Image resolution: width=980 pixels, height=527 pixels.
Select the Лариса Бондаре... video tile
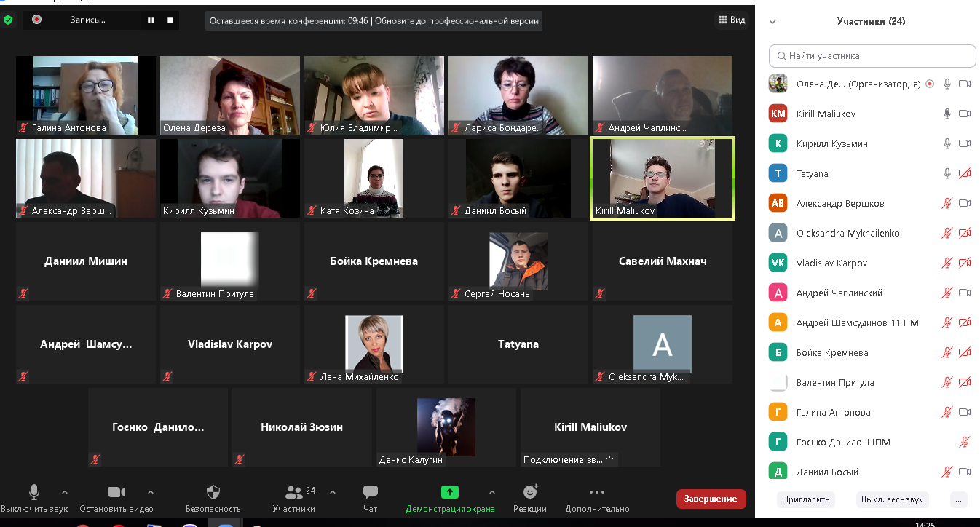(518, 95)
